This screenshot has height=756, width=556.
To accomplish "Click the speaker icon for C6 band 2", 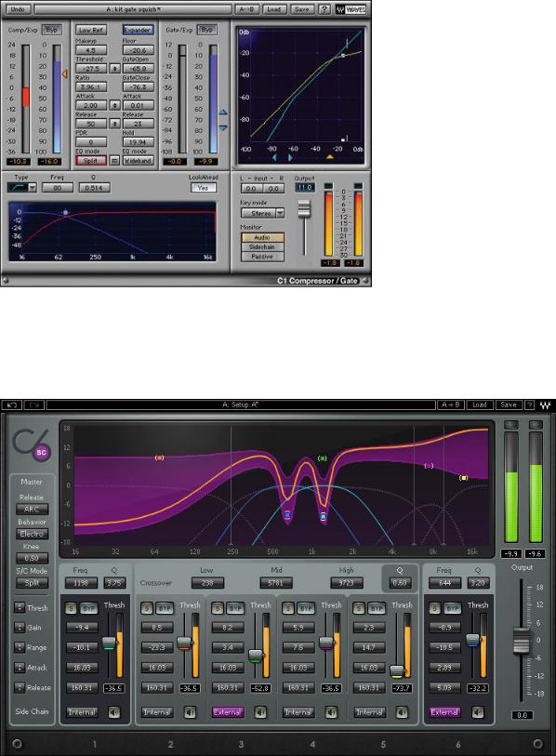I will point(190,712).
